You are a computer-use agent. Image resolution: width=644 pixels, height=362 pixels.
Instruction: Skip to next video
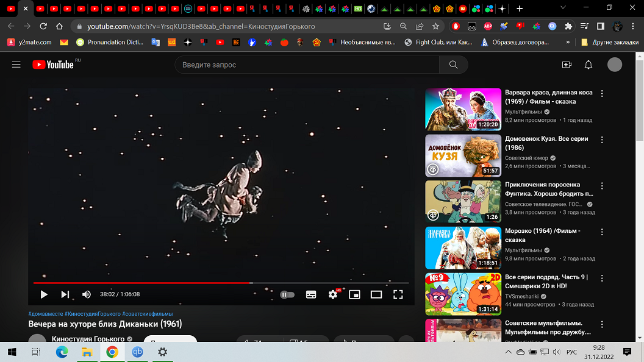click(65, 294)
